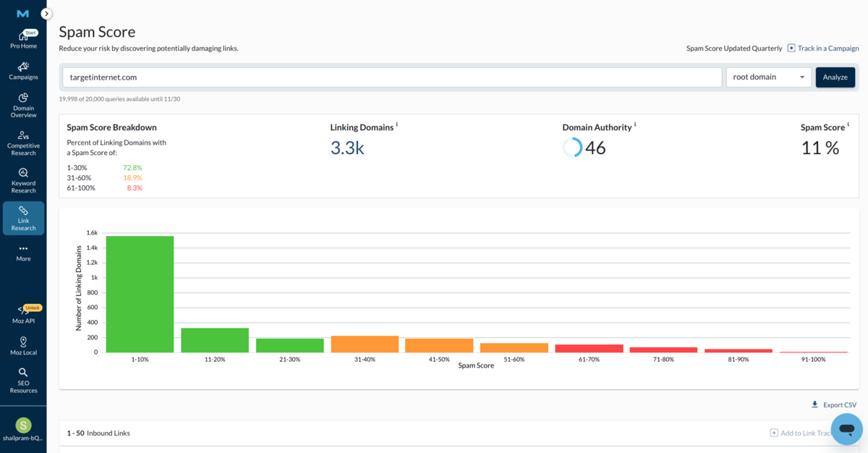
Task: Open the chat support bubble
Action: [x=846, y=429]
